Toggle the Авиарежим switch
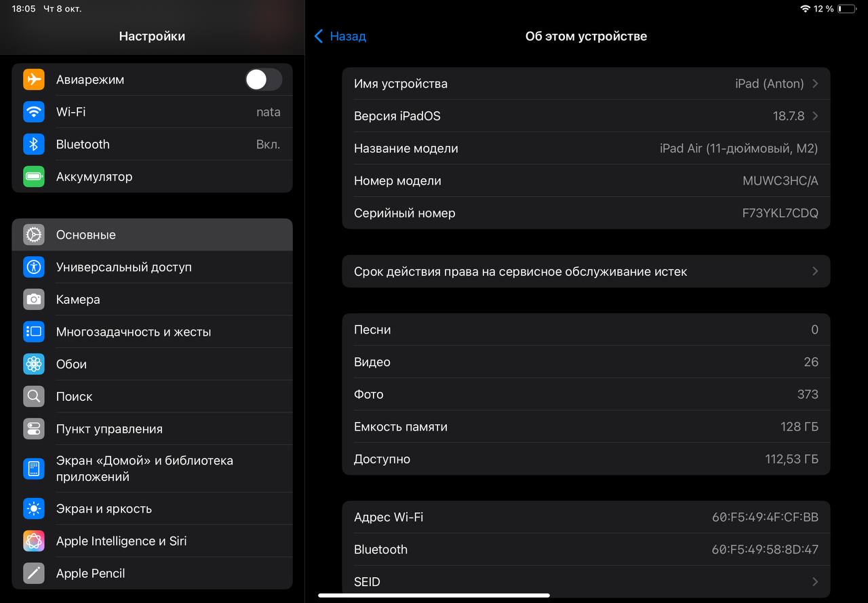Image resolution: width=868 pixels, height=603 pixels. point(264,79)
